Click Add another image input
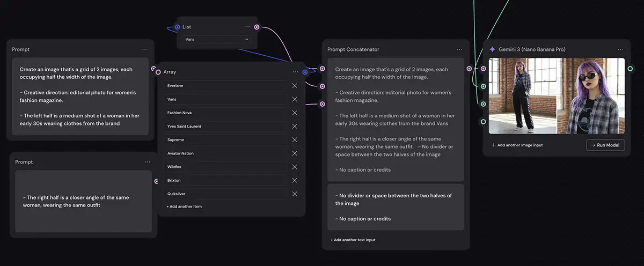Viewport: 644px width, 266px height. (x=517, y=145)
